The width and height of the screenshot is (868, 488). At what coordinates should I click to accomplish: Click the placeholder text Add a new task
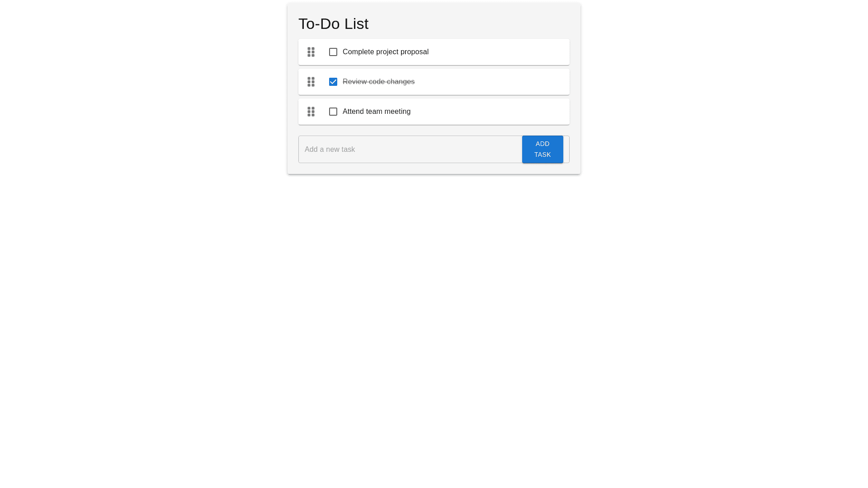point(330,150)
